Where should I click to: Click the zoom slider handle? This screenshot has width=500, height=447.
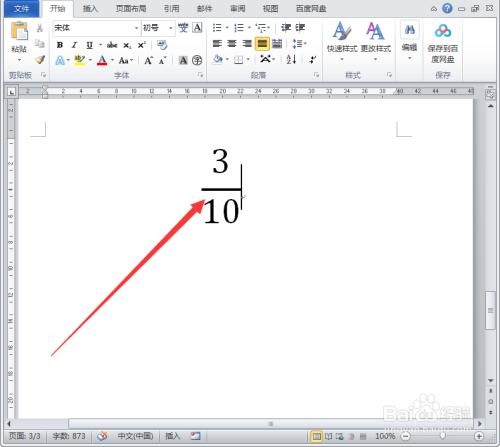pos(443,436)
